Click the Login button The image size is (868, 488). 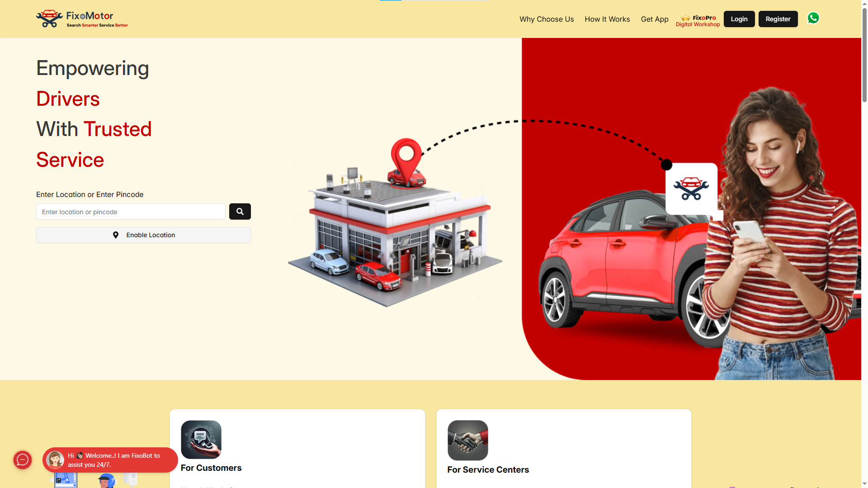pyautogui.click(x=739, y=19)
